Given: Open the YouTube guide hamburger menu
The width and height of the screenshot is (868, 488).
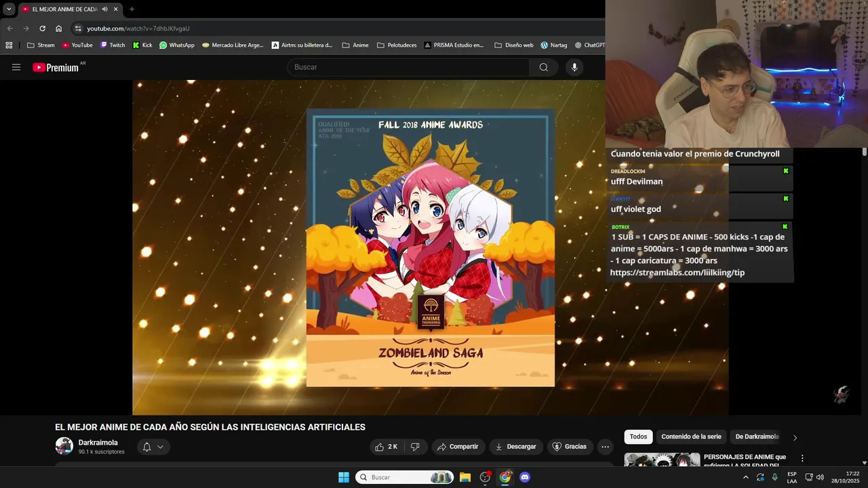Looking at the screenshot, I should 16,67.
